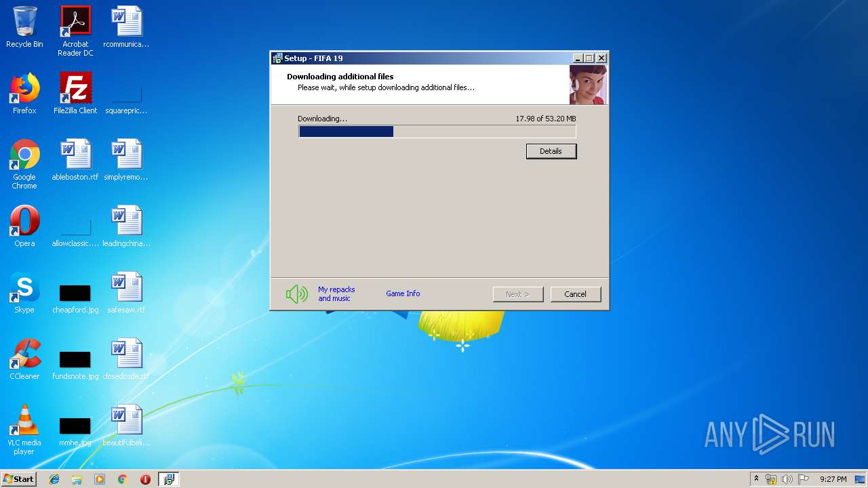868x488 pixels.
Task: Click the 'Downloading additional files' heading
Action: (x=340, y=77)
